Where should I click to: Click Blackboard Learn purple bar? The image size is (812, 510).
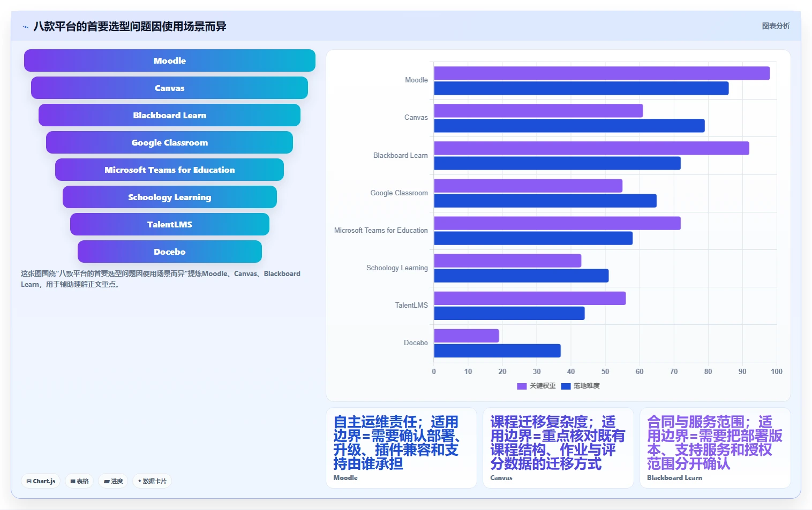point(591,148)
